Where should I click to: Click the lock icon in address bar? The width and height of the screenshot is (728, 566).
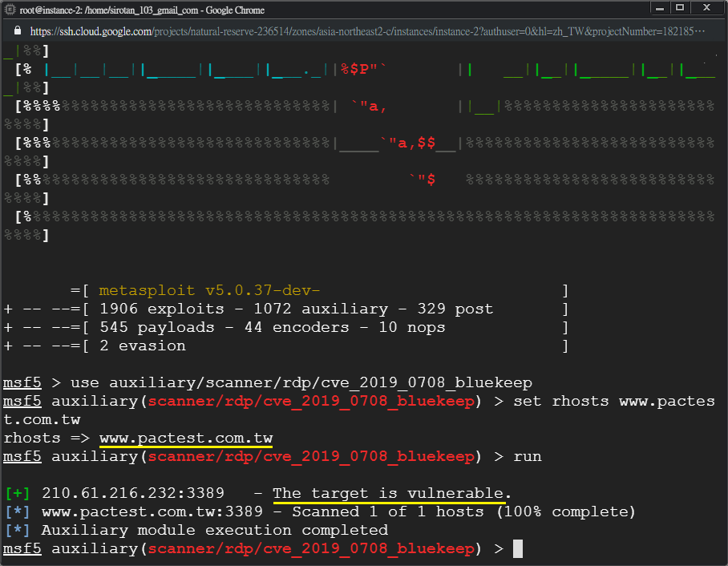pos(18,30)
